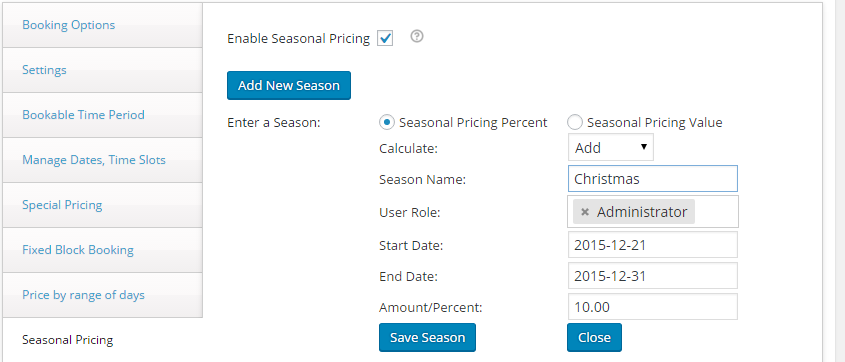Click the Save Season button
845x362 pixels.
pos(427,338)
